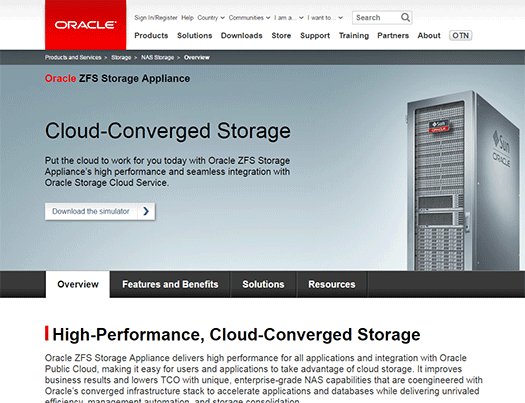Switch to the Resources tab
This screenshot has width=525, height=403.
click(x=331, y=284)
